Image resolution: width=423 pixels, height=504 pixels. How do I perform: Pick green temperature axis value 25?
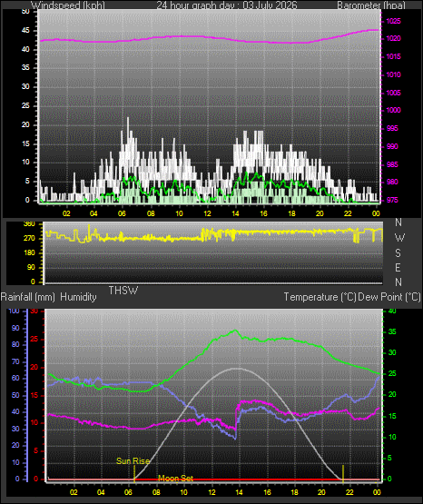(392, 374)
